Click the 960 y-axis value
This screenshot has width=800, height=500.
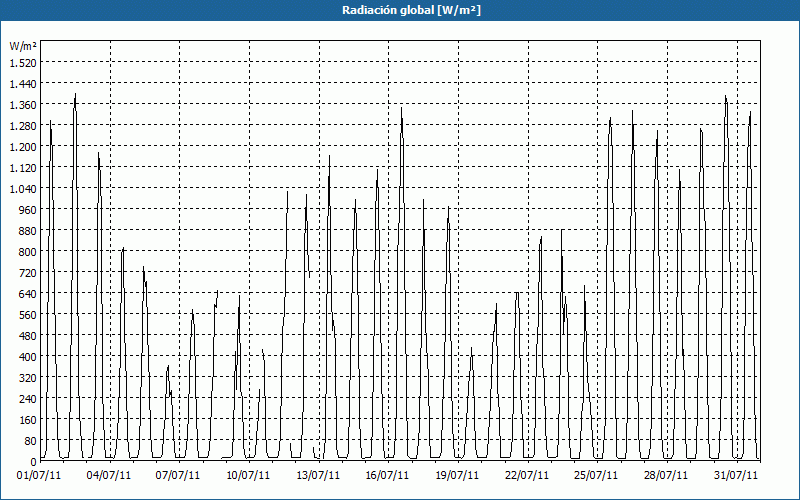[28, 210]
